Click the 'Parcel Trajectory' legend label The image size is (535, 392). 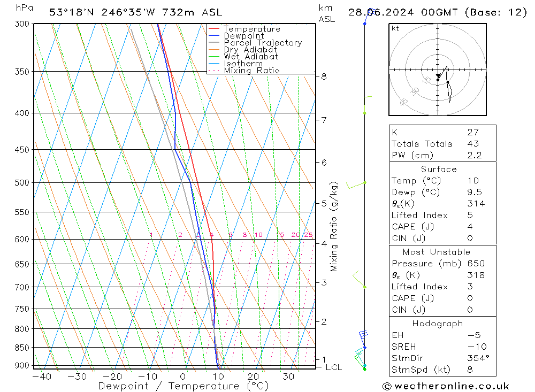coord(263,43)
